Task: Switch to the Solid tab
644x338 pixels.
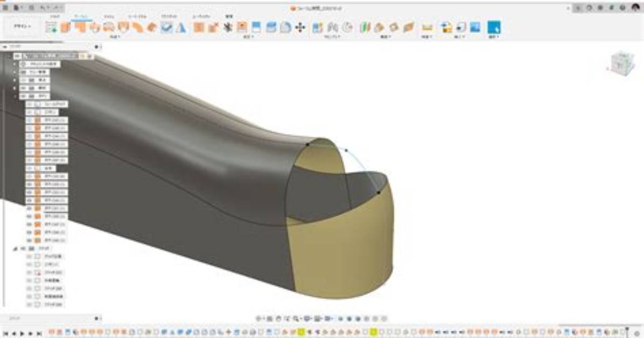Action: coord(55,17)
